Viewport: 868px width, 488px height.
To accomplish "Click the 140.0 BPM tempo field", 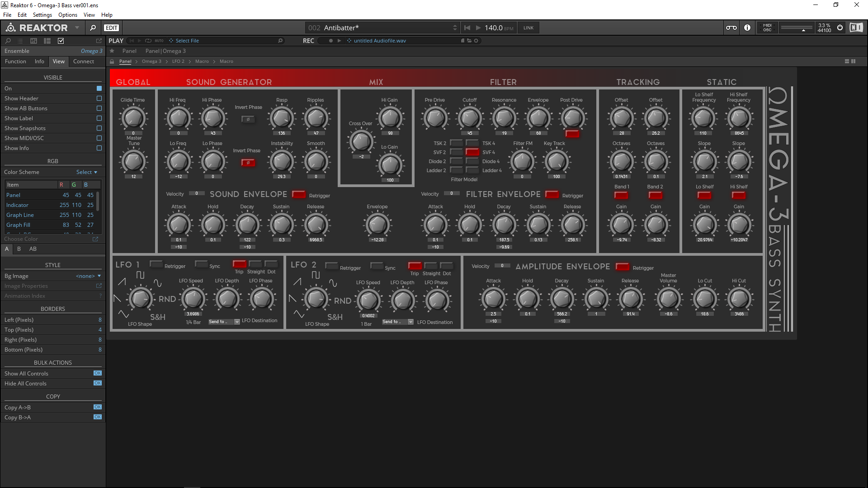I will 494,28.
